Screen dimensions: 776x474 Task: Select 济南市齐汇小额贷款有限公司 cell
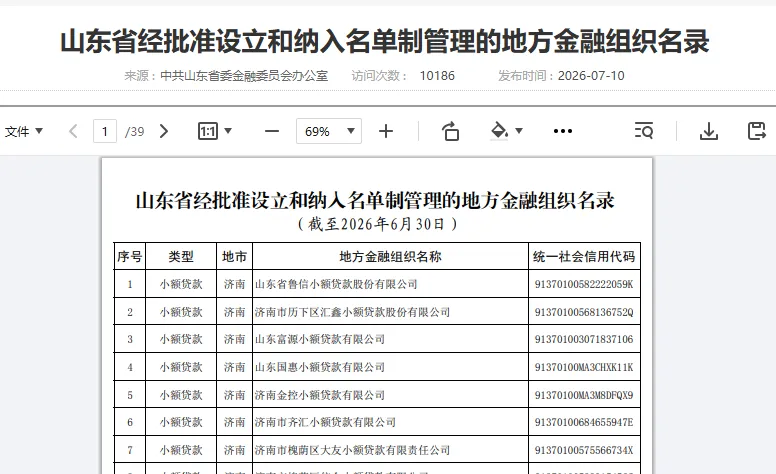390,422
